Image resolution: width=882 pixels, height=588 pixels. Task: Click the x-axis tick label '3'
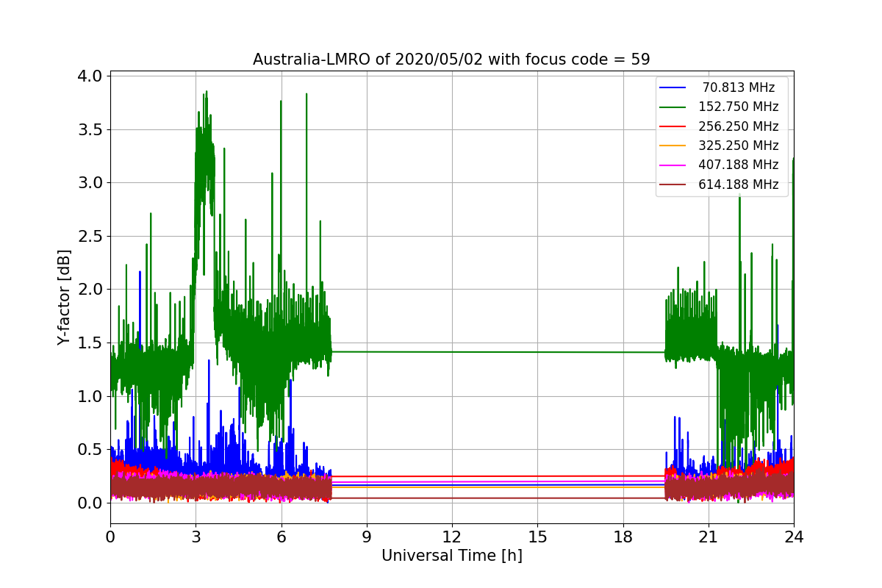click(196, 537)
